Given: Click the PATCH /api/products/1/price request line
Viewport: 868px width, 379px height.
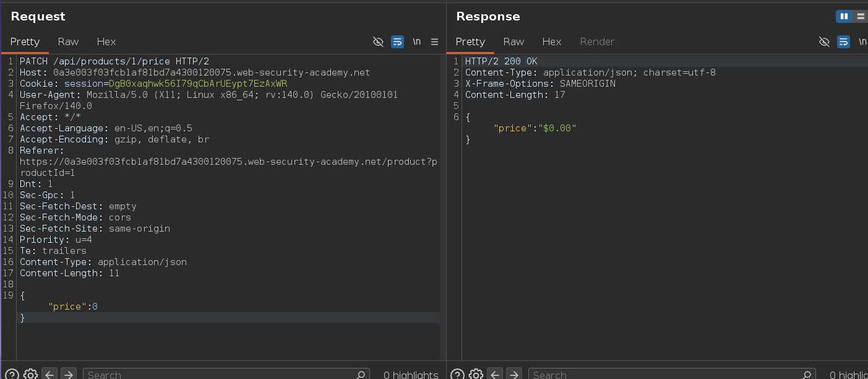Looking at the screenshot, I should pos(114,61).
